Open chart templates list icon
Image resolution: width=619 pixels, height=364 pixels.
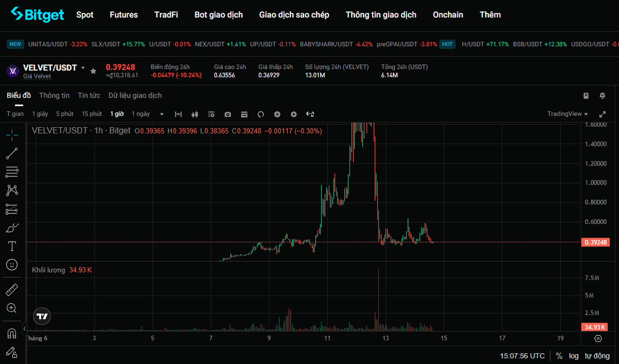tap(211, 114)
